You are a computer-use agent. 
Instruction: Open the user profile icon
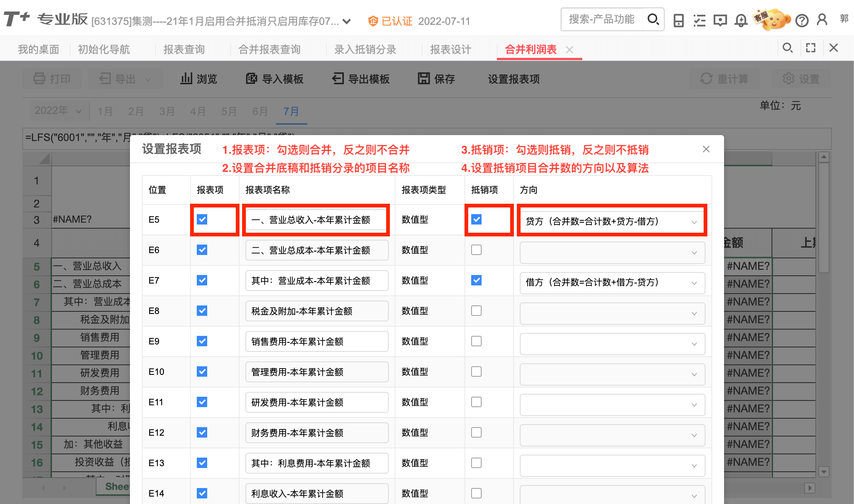tap(822, 20)
